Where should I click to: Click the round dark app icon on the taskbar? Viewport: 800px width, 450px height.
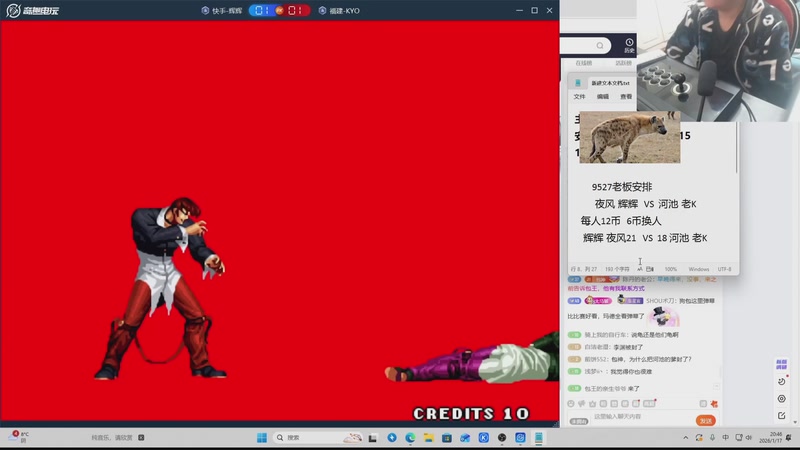[502, 438]
